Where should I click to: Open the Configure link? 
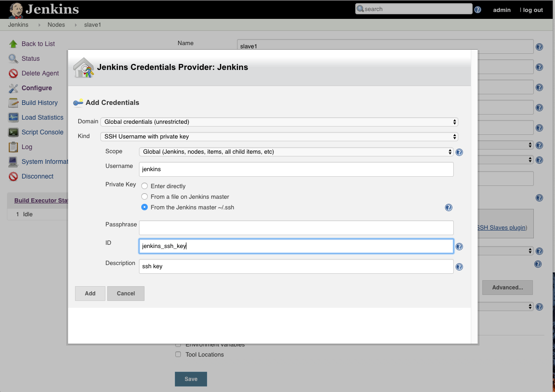[x=37, y=88]
